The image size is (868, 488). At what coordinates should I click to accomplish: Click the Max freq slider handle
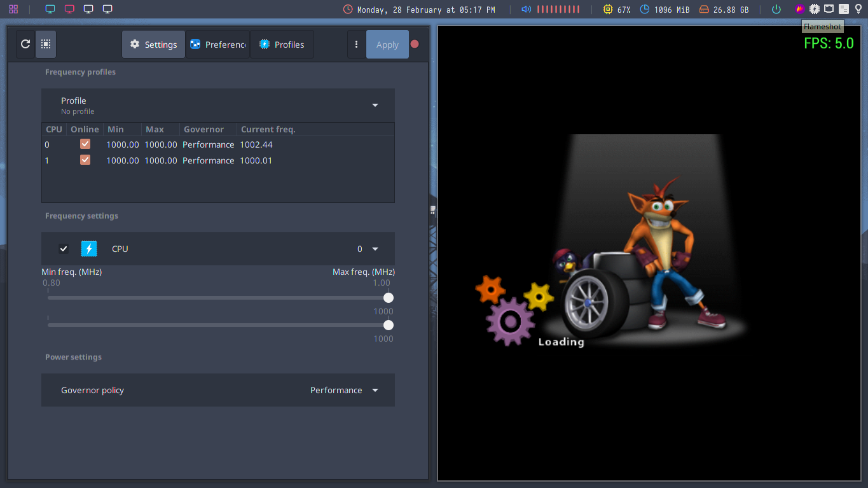click(x=389, y=325)
